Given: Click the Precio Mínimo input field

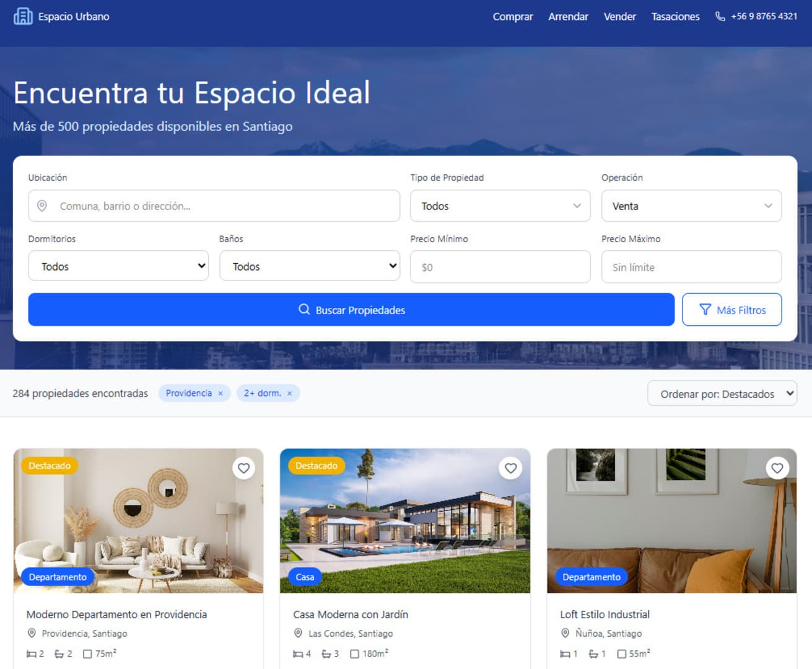Looking at the screenshot, I should coord(500,267).
